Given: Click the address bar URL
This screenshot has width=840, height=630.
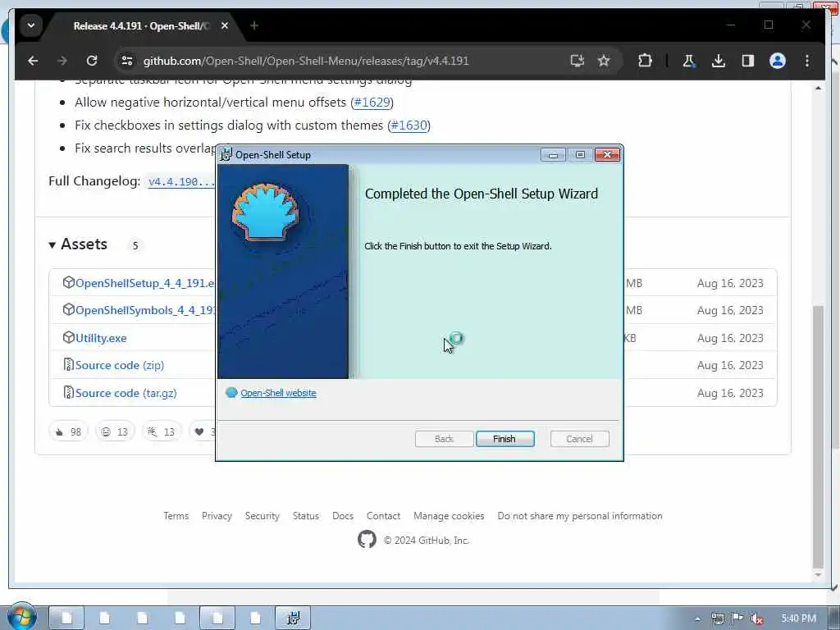Looking at the screenshot, I should (x=306, y=61).
